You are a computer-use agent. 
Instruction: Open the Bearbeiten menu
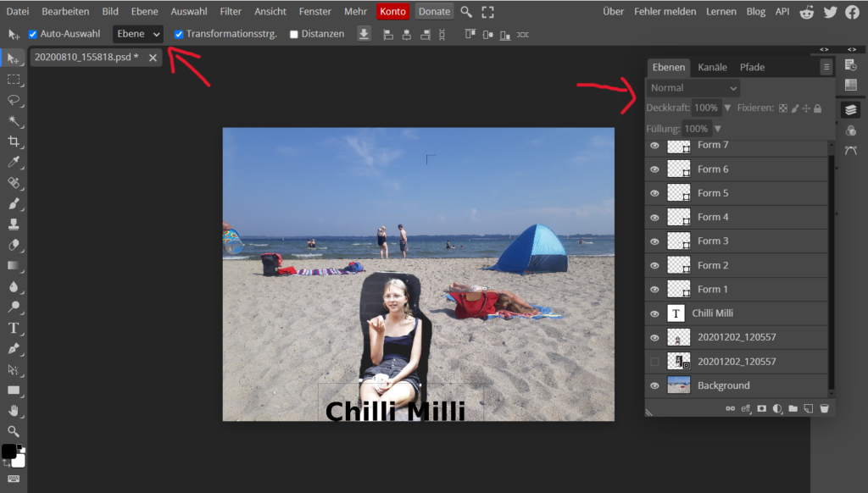point(65,11)
